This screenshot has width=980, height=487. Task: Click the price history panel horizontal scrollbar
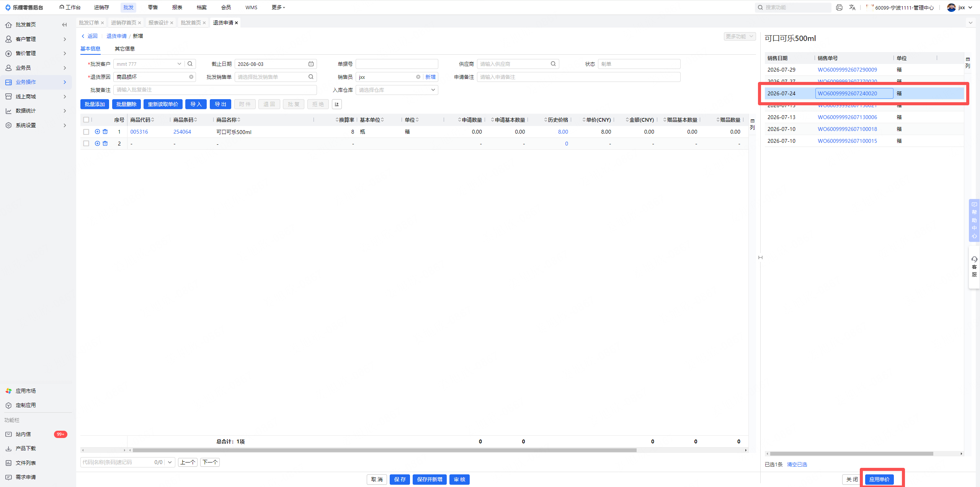(x=851, y=454)
